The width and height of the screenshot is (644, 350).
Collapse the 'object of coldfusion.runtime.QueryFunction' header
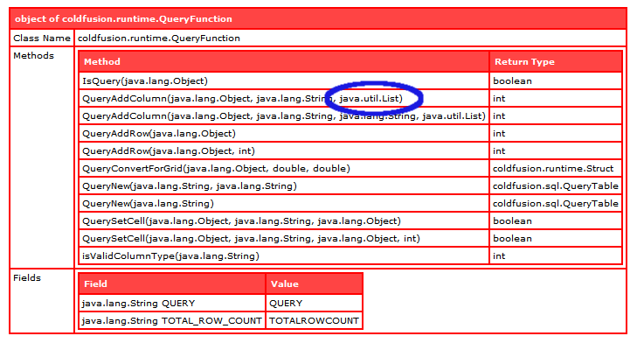pyautogui.click(x=318, y=19)
